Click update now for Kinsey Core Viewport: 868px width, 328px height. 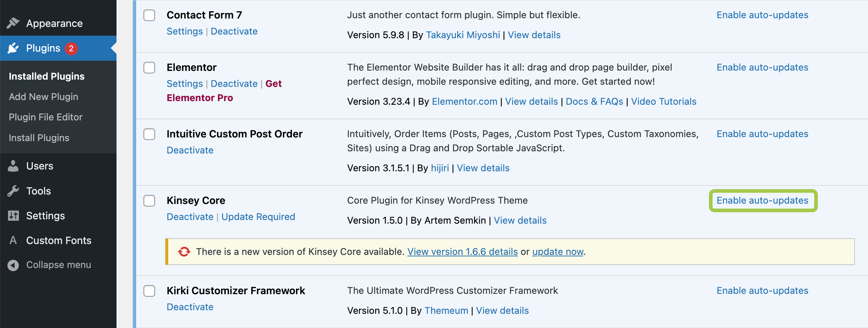click(557, 252)
